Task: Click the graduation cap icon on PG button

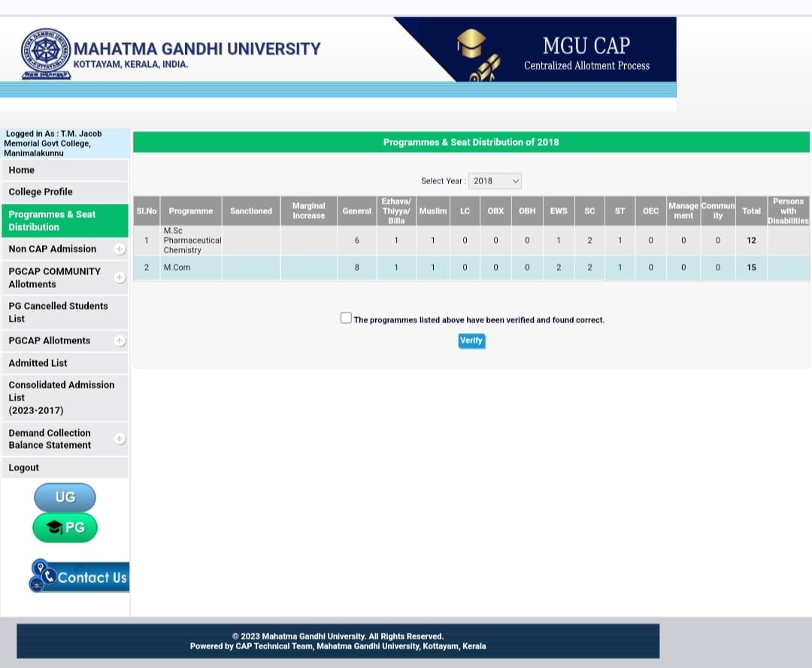Action: pos(54,527)
